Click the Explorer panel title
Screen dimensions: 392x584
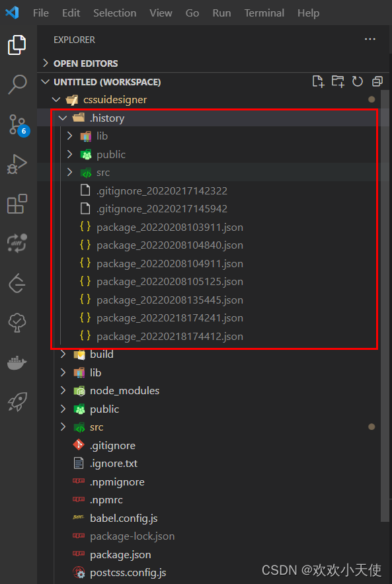point(74,40)
